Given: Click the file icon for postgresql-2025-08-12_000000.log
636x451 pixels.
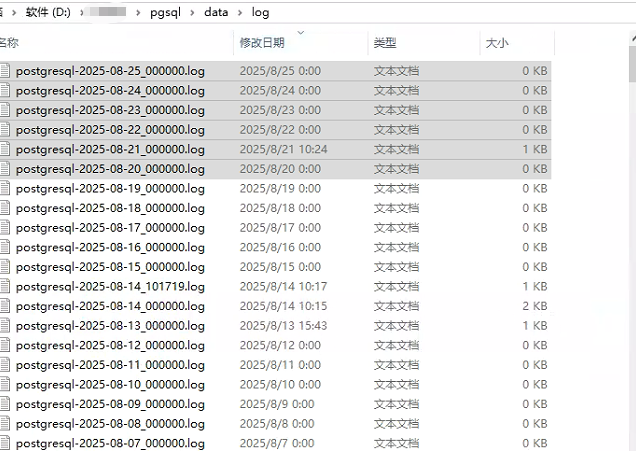Looking at the screenshot, I should tap(4, 345).
